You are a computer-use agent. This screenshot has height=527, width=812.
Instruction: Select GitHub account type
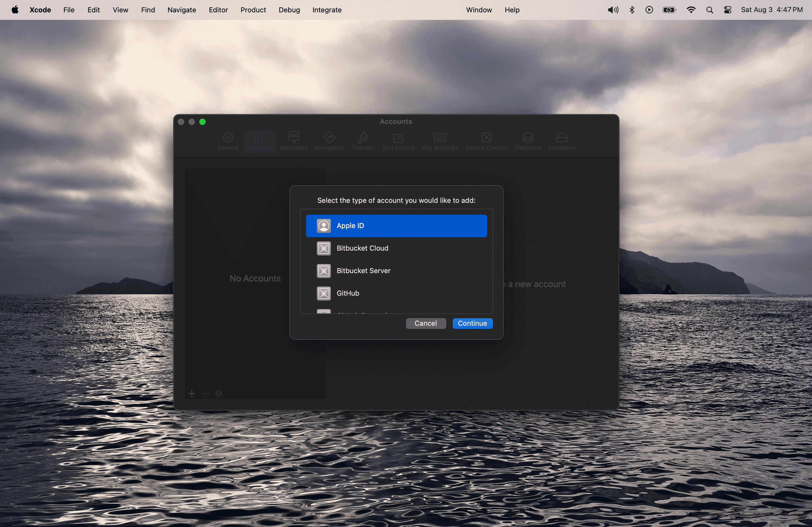(396, 293)
